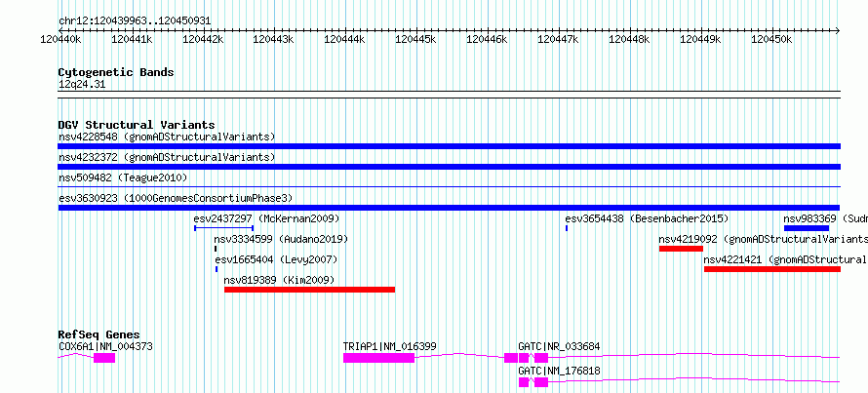
Task: Click the DGV Structural Variants track title
Action: tap(137, 125)
